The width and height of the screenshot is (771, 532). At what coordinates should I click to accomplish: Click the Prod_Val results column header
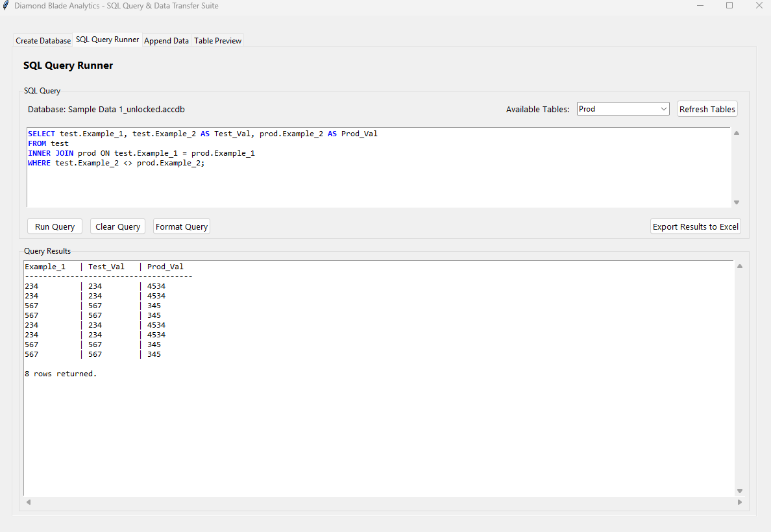[x=165, y=267]
